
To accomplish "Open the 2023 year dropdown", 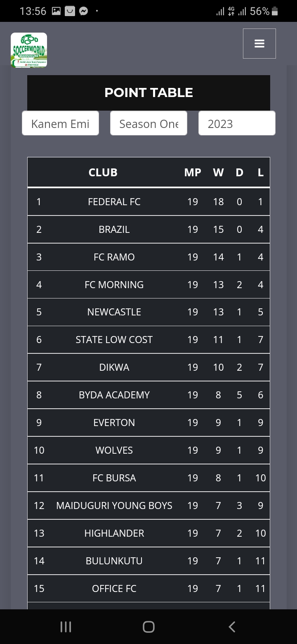I will [x=237, y=123].
